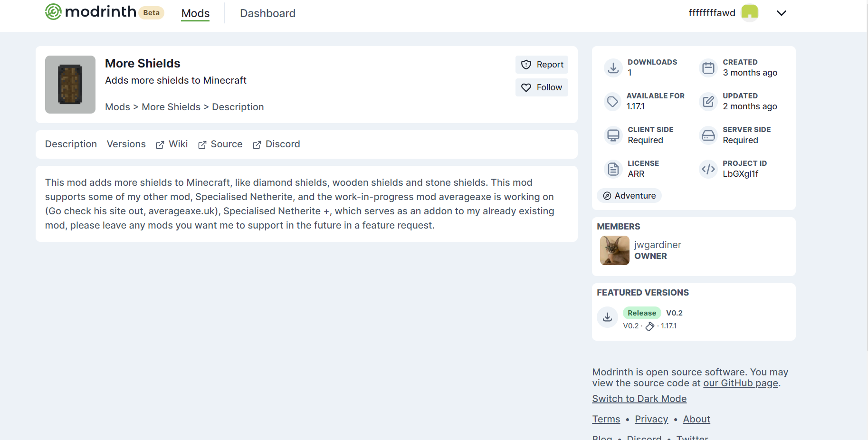The image size is (868, 440).
Task: Click the Report button
Action: pos(541,64)
